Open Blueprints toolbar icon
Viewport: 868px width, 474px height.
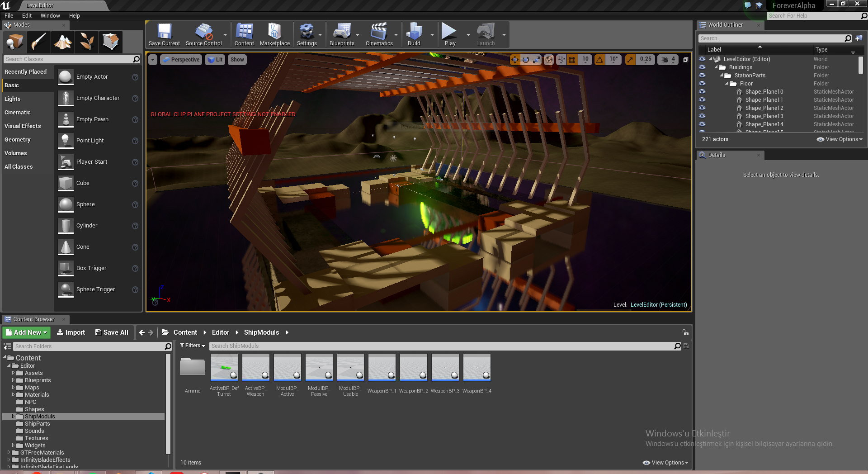tap(342, 35)
